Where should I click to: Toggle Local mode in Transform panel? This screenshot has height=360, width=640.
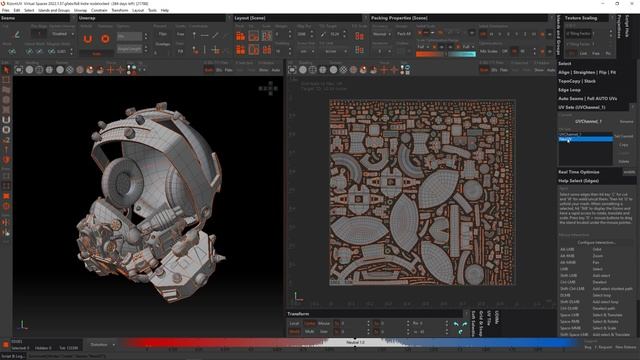294,323
